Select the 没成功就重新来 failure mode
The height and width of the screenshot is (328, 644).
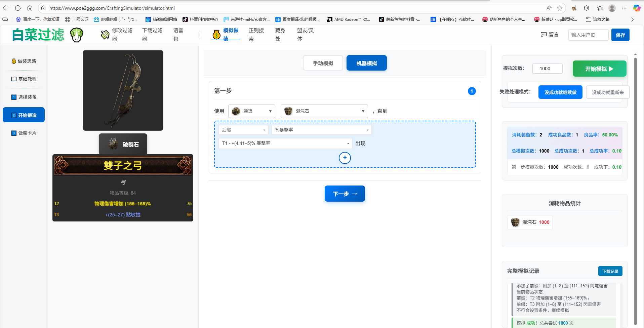pos(608,92)
